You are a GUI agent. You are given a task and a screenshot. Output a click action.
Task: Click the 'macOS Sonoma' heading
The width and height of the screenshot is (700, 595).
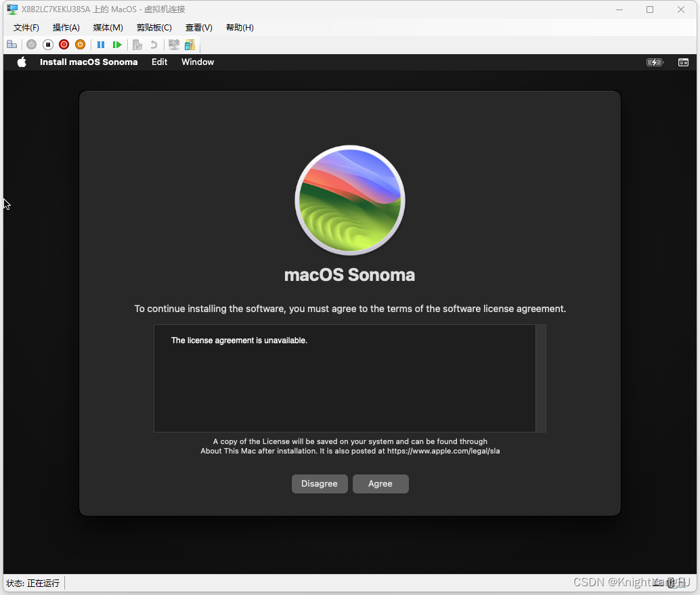349,275
